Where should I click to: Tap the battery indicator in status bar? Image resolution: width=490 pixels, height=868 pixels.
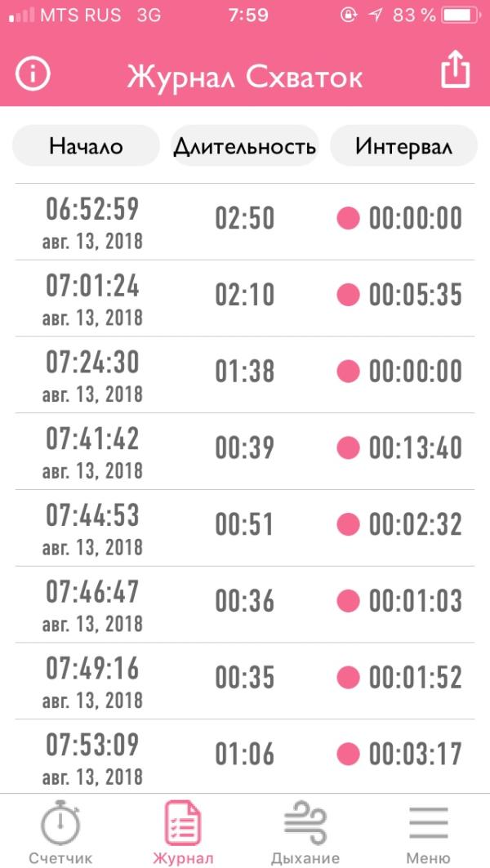click(x=461, y=15)
